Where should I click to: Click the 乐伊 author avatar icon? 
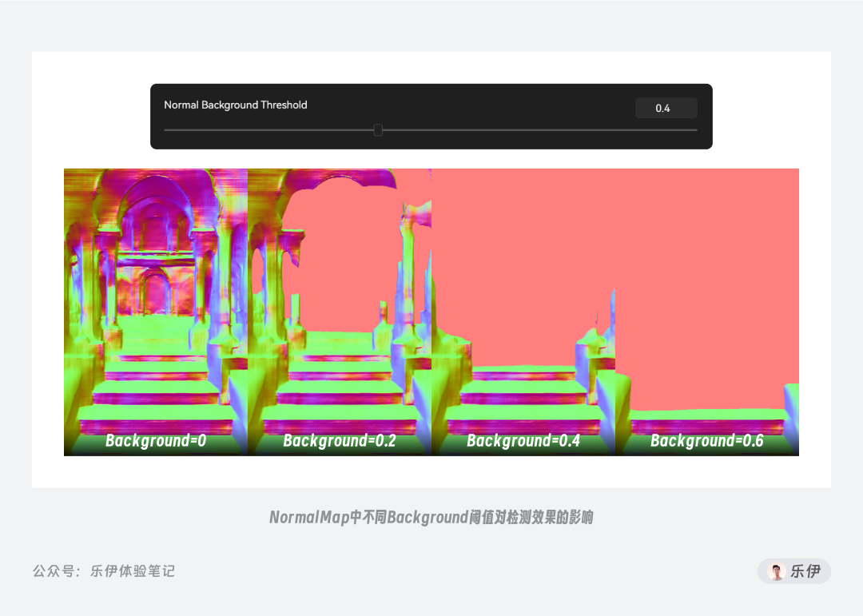(777, 571)
